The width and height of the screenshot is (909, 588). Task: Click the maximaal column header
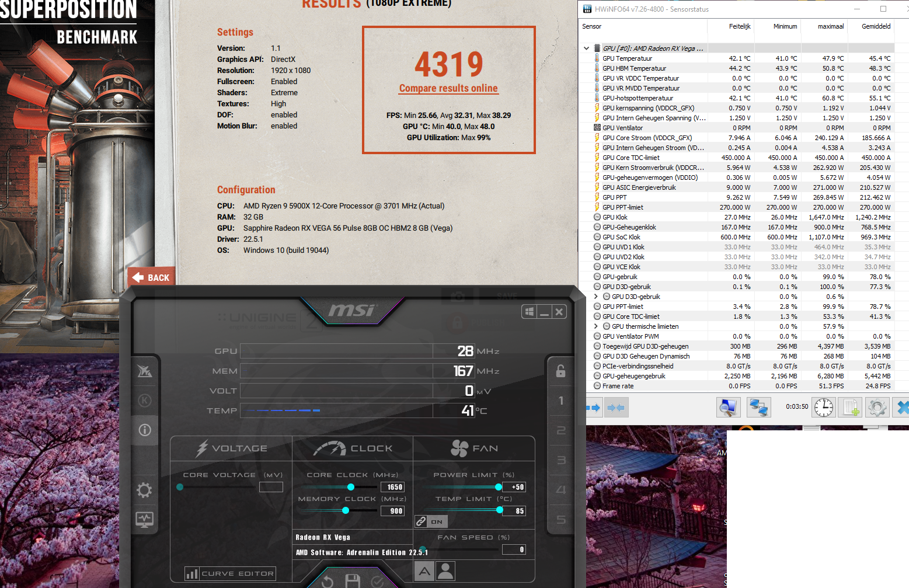824,26
